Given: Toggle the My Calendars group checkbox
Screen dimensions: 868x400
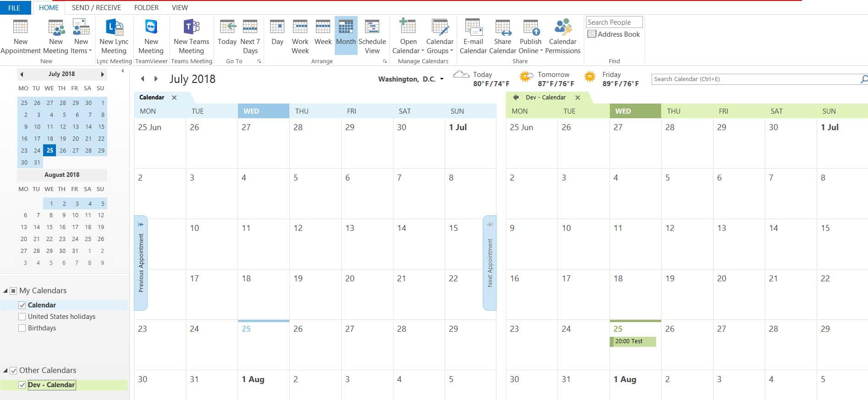Looking at the screenshot, I should [x=14, y=291].
